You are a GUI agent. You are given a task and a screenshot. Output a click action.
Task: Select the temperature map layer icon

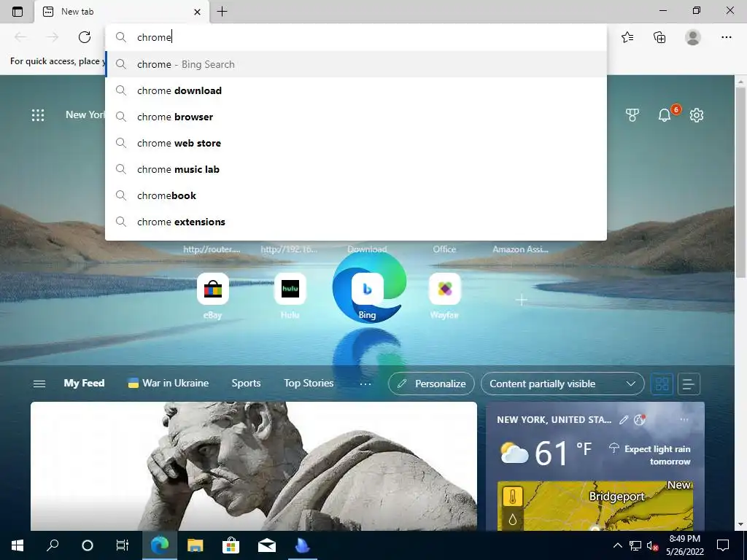tap(513, 497)
